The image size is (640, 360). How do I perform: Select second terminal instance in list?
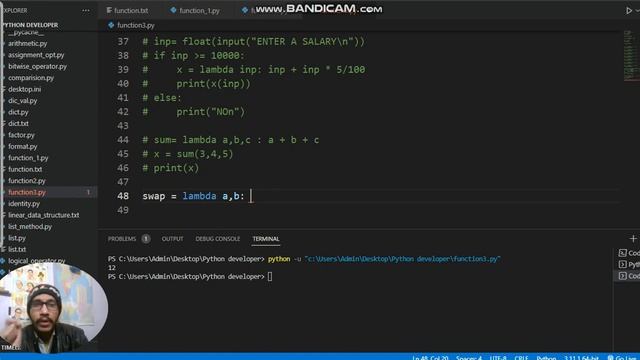629,264
